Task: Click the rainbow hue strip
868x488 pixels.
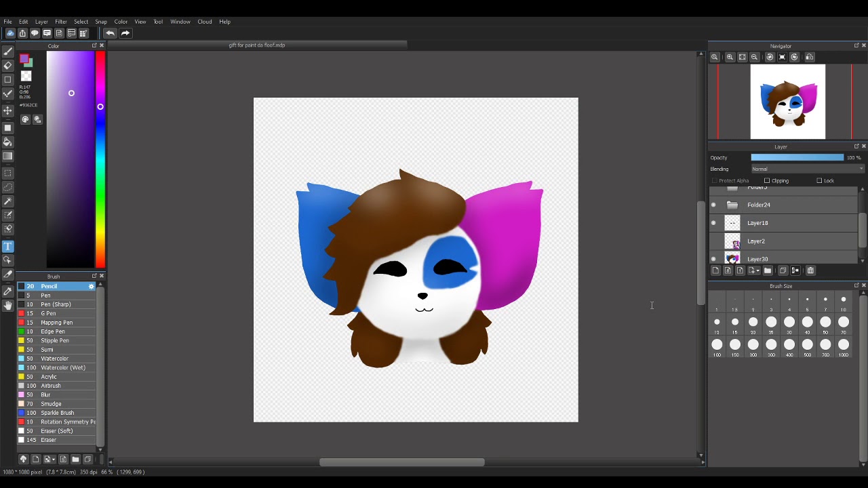Action: click(x=100, y=159)
